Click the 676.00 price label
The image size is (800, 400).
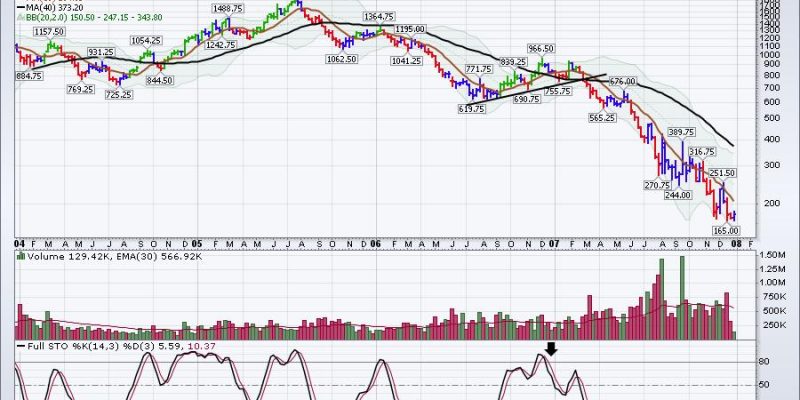coord(623,82)
